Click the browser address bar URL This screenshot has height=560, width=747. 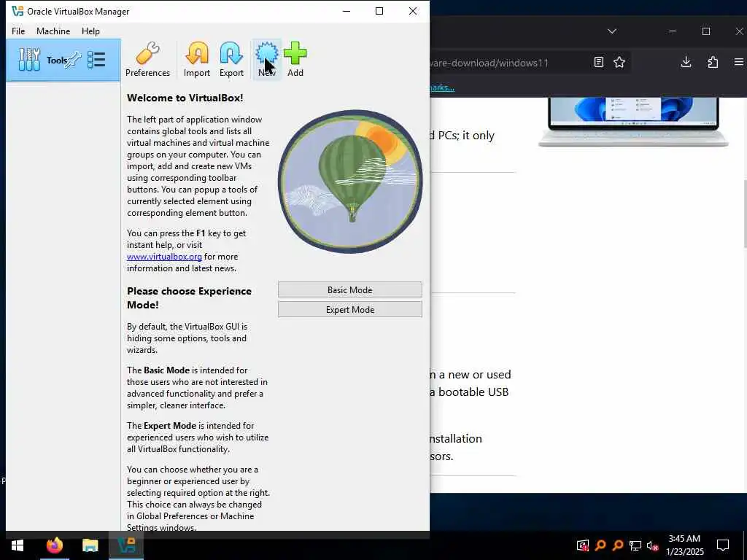[x=489, y=63]
